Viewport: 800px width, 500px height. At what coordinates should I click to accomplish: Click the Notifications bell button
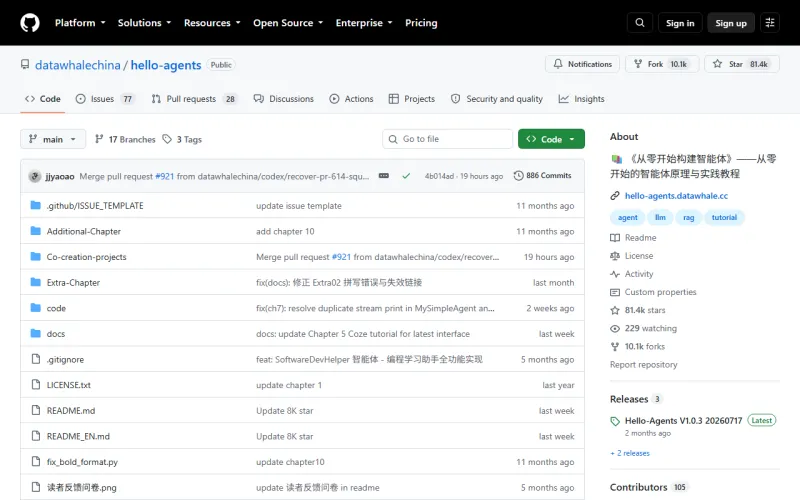pos(582,64)
